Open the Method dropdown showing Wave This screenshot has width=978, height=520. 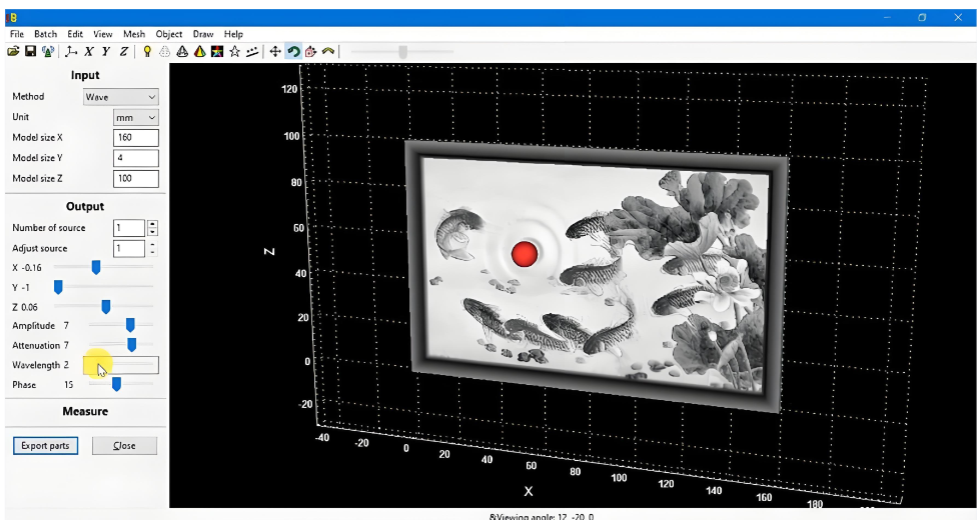coord(121,97)
